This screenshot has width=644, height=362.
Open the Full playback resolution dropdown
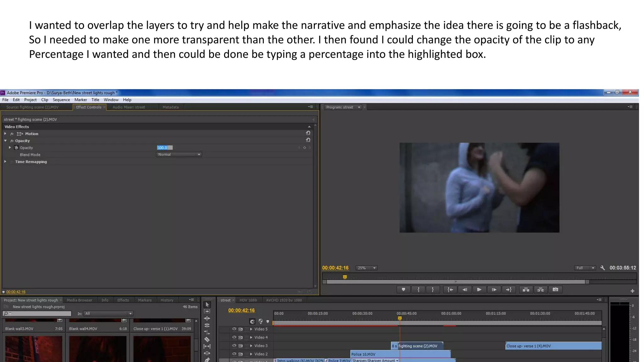click(x=585, y=268)
